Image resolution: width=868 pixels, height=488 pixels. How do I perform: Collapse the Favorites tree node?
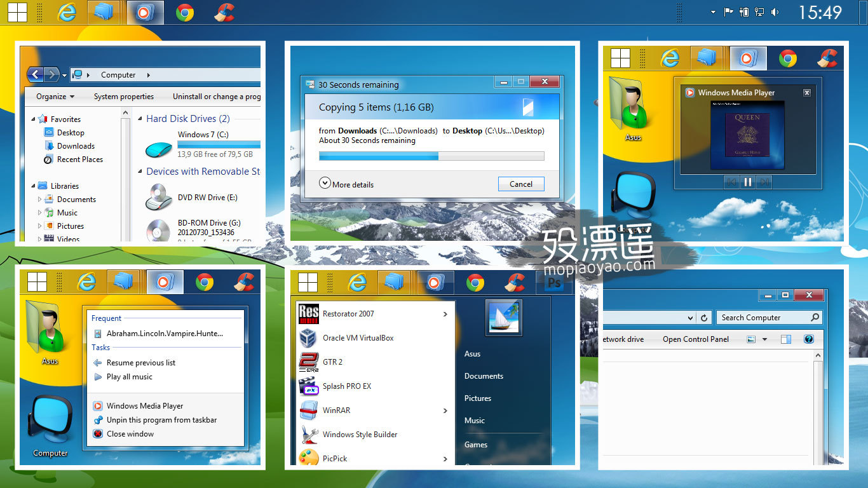coord(33,119)
